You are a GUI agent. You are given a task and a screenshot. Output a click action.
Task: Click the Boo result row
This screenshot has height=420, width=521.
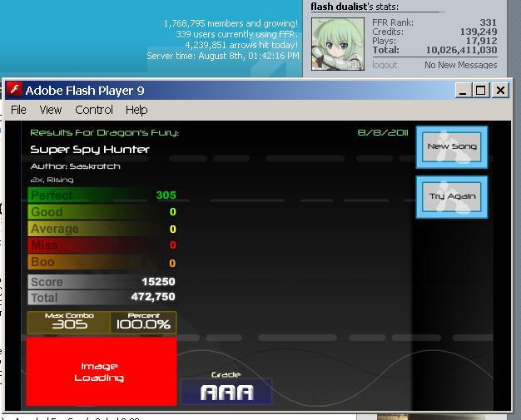[102, 262]
